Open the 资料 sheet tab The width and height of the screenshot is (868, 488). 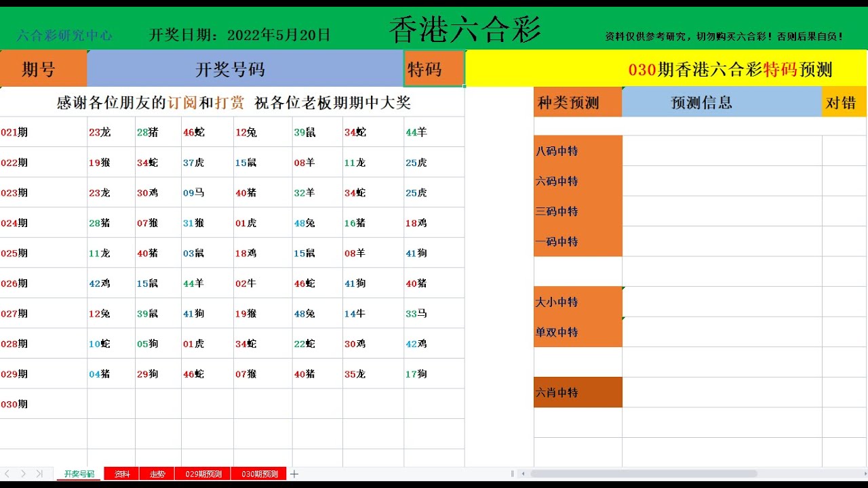(121, 474)
